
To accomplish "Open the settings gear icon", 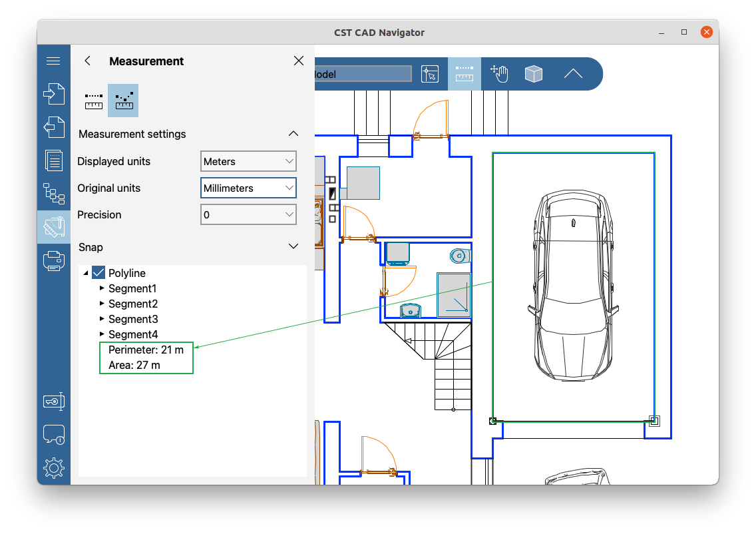I will point(53,468).
